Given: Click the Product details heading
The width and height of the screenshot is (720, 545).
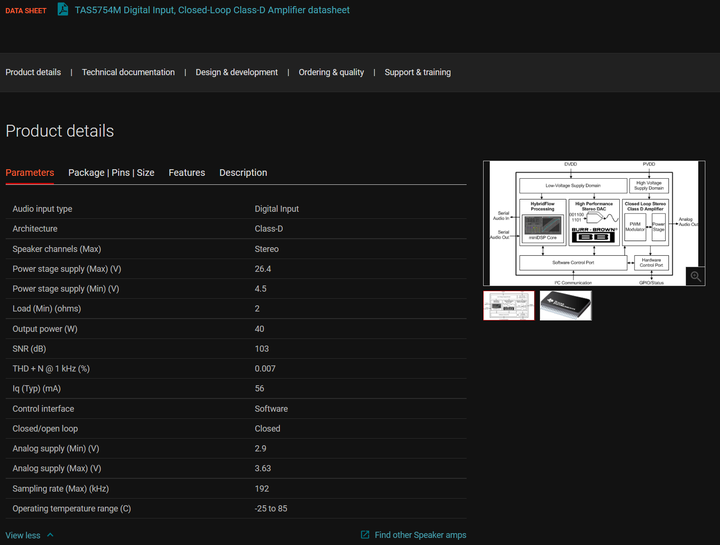Looking at the screenshot, I should click(x=60, y=131).
